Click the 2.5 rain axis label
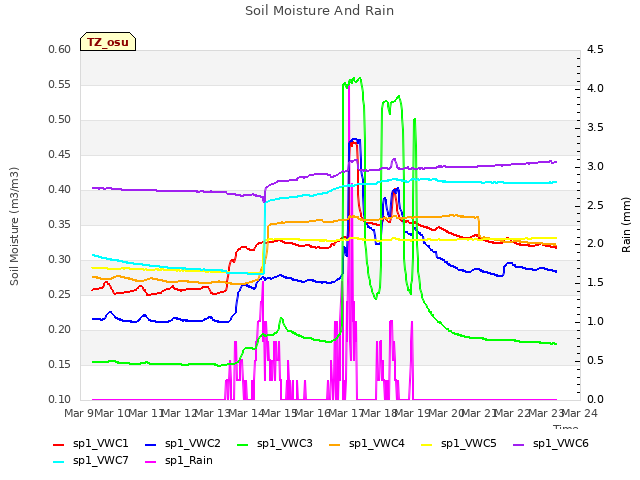 [595, 205]
